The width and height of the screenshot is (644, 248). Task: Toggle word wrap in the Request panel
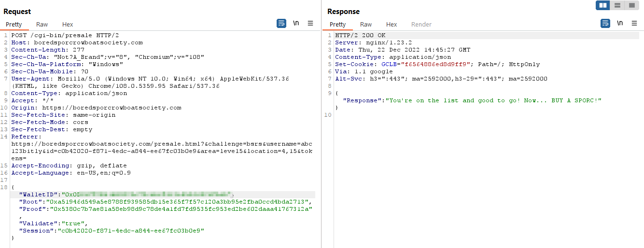tap(281, 23)
